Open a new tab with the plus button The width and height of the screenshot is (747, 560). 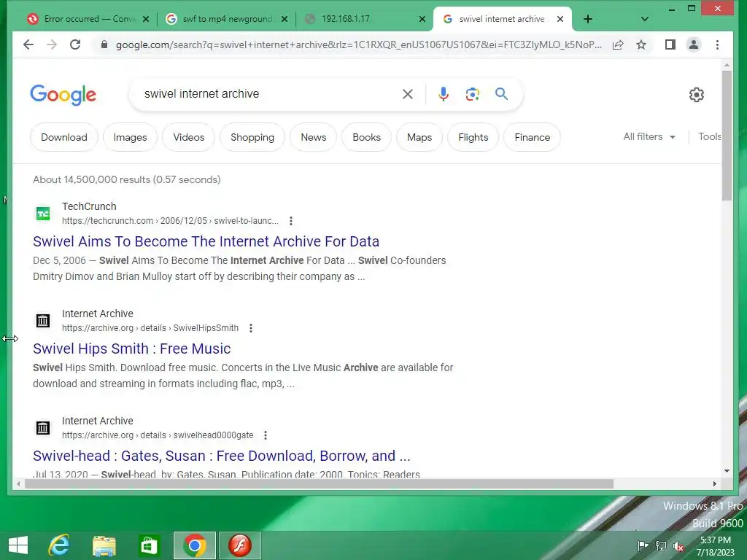pos(588,19)
